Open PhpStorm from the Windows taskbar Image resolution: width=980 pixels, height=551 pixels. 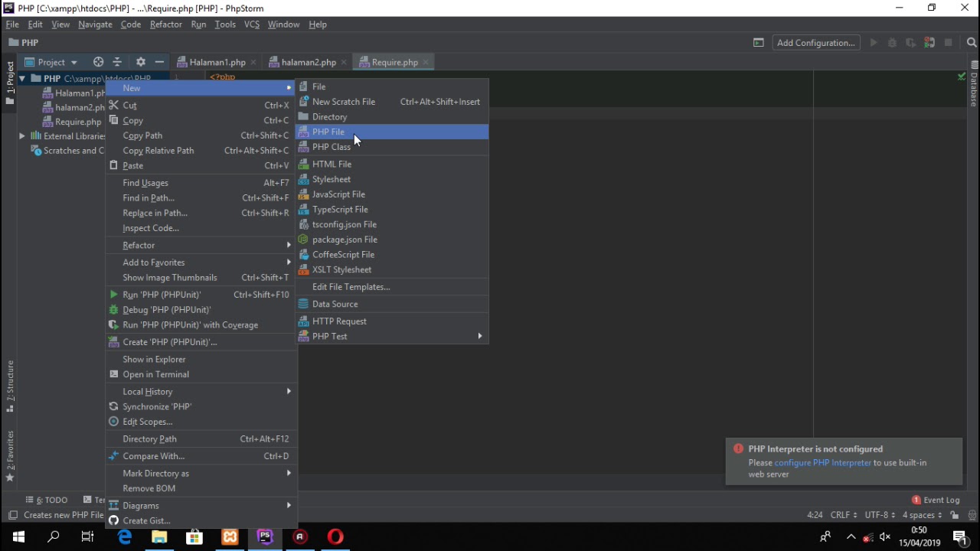[265, 536]
